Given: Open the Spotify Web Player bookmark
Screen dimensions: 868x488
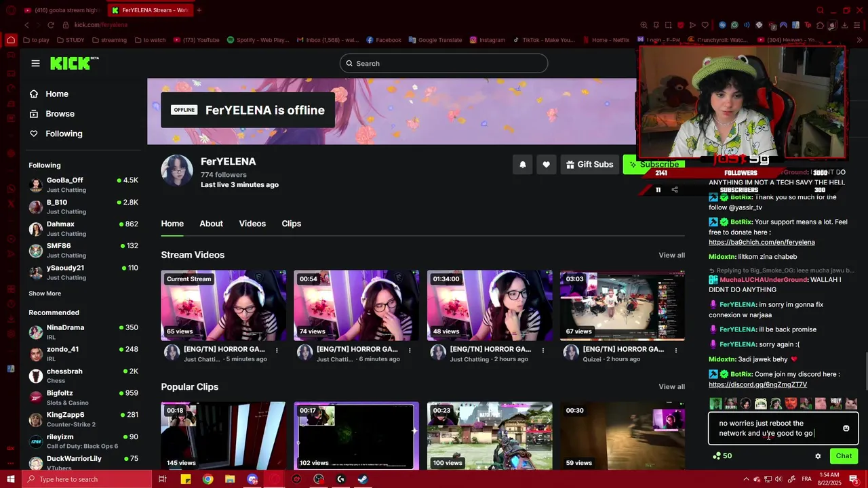Looking at the screenshot, I should [x=258, y=40].
